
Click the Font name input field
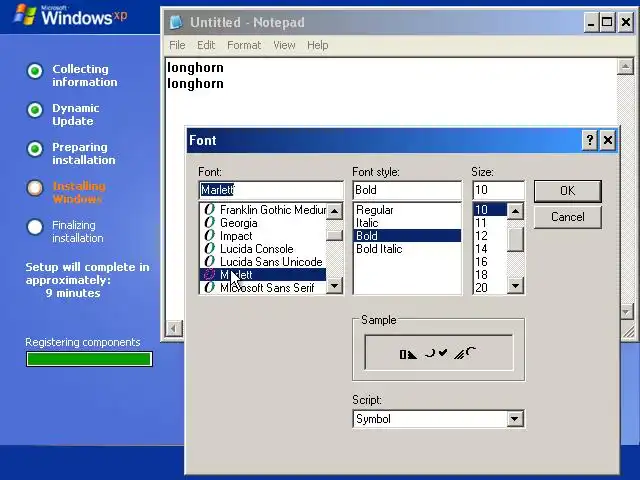pos(271,190)
